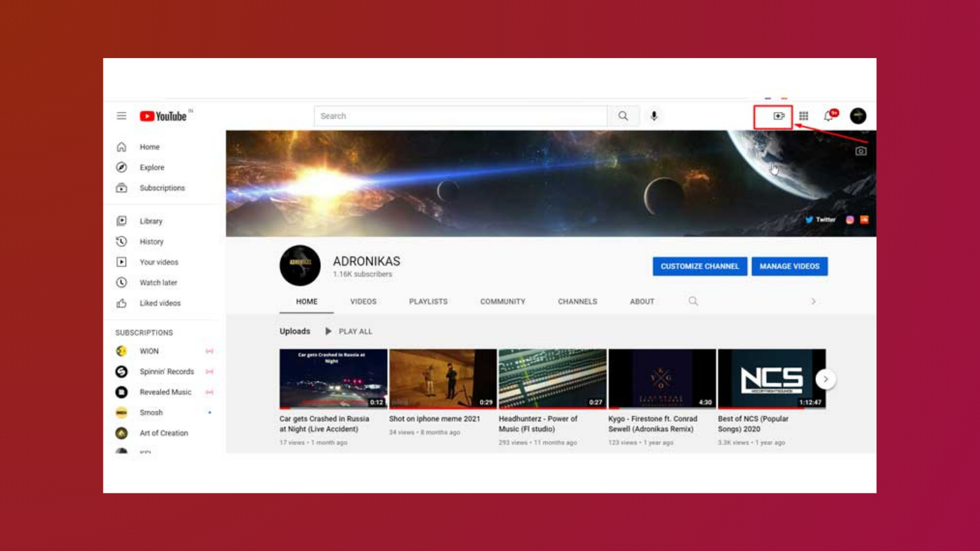Viewport: 980px width, 551px height.
Task: Open the YouTube apps grid
Action: 804,116
